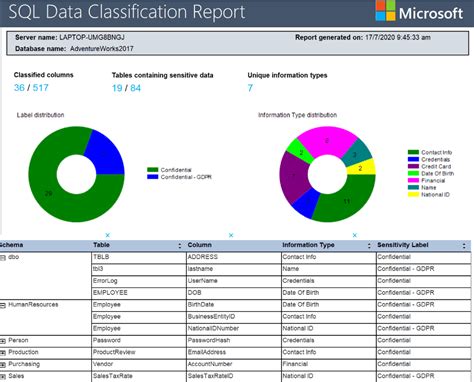Click the teal Name donut slice
The height and width of the screenshot is (382, 474).
click(x=355, y=154)
